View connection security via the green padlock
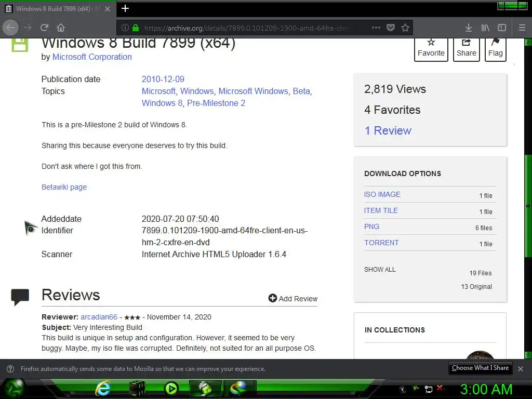532x399 pixels. click(136, 28)
